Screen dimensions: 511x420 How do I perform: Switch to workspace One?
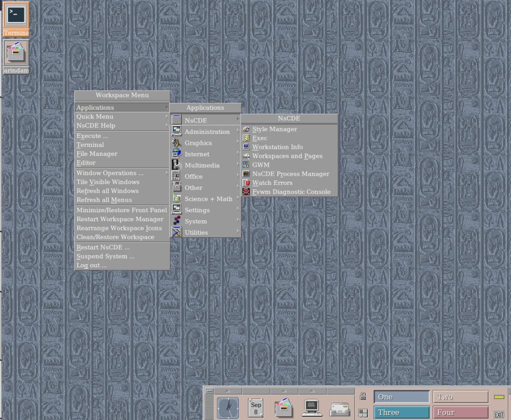pos(402,397)
